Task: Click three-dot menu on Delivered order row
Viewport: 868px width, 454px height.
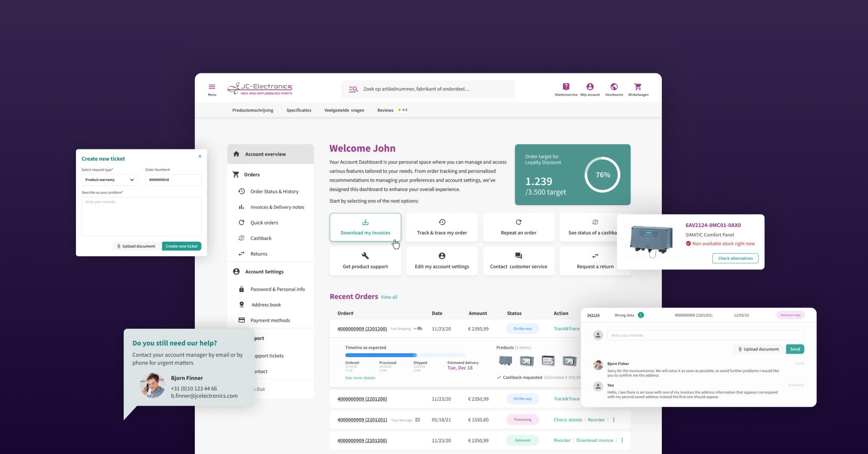Action: pyautogui.click(x=622, y=441)
